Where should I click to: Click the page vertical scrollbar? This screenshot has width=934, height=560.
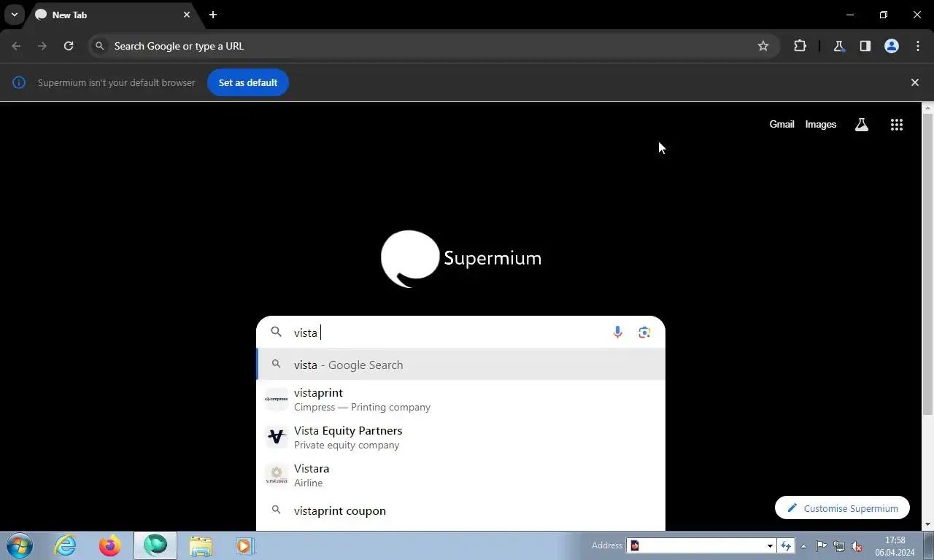coord(928,262)
